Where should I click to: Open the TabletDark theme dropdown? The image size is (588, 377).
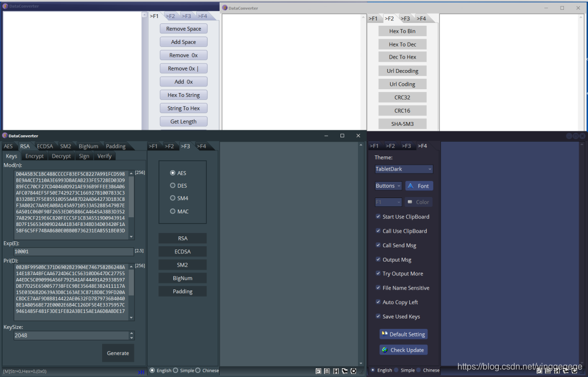(x=404, y=169)
